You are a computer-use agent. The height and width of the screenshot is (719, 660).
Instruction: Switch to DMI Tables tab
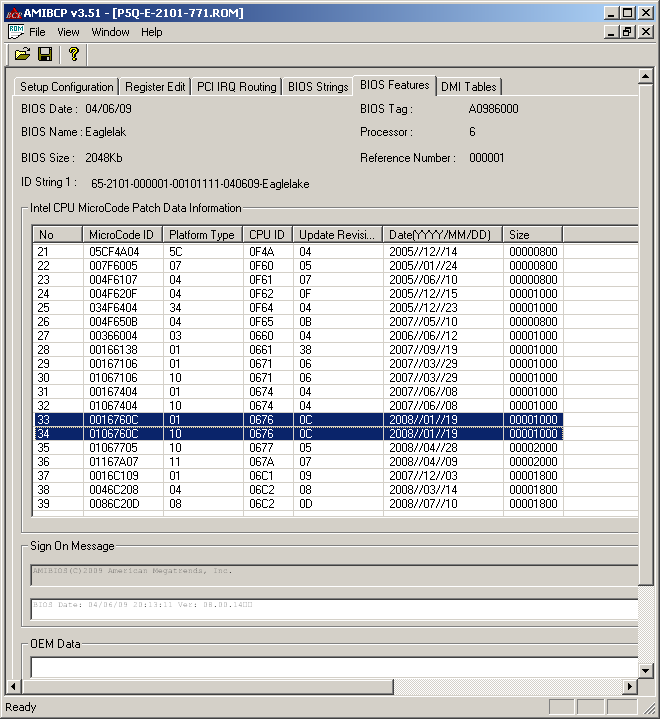point(469,87)
